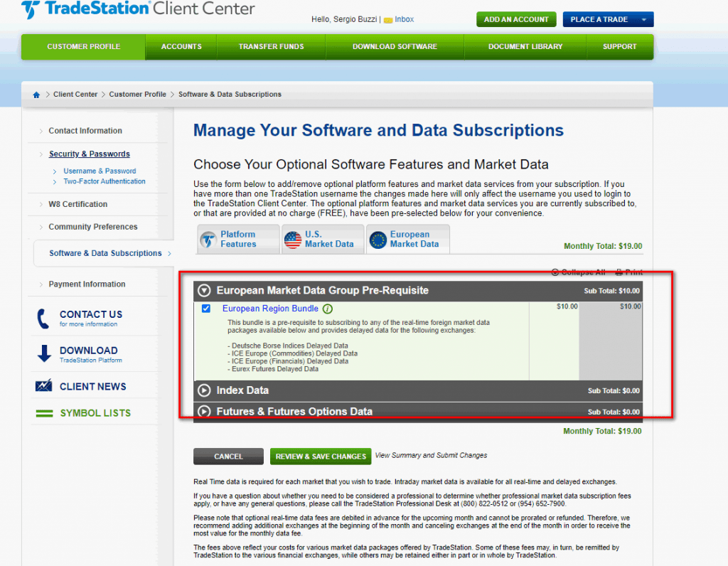Click the home breadcrumb icon
The width and height of the screenshot is (728, 566).
(x=36, y=95)
